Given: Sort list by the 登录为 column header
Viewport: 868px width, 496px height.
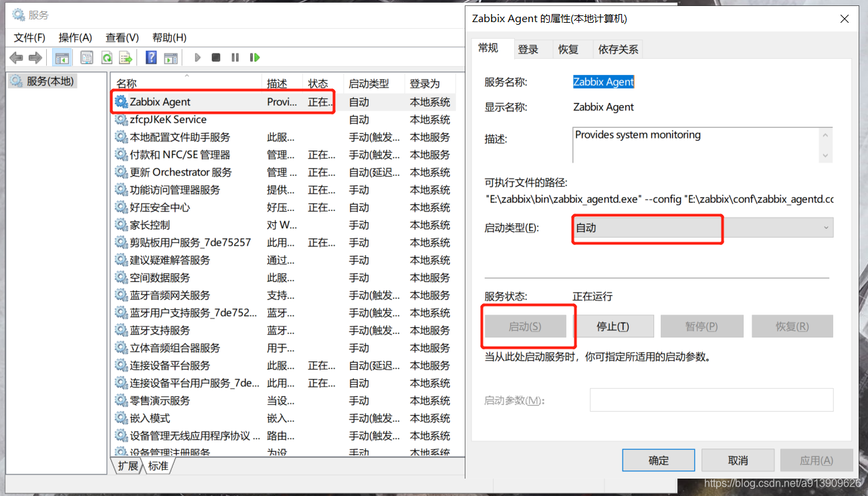Looking at the screenshot, I should coord(431,84).
